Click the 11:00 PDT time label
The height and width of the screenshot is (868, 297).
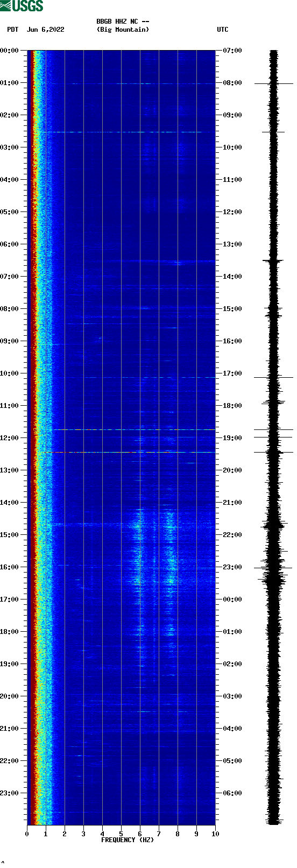[10, 406]
